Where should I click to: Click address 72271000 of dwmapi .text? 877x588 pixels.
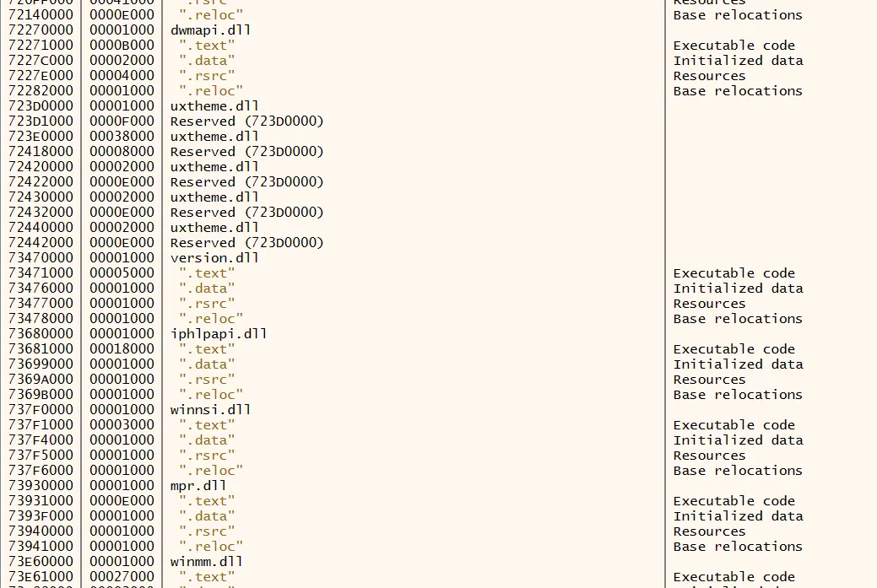(41, 46)
